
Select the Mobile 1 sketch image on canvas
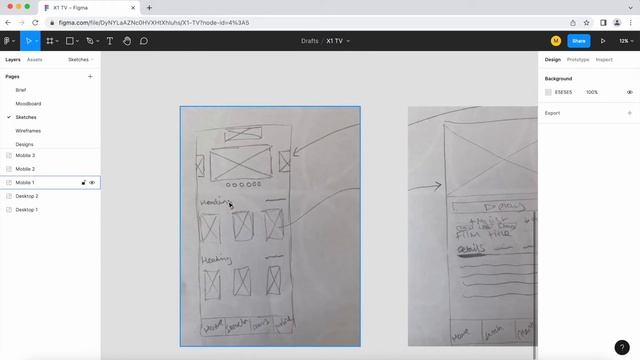click(270, 227)
